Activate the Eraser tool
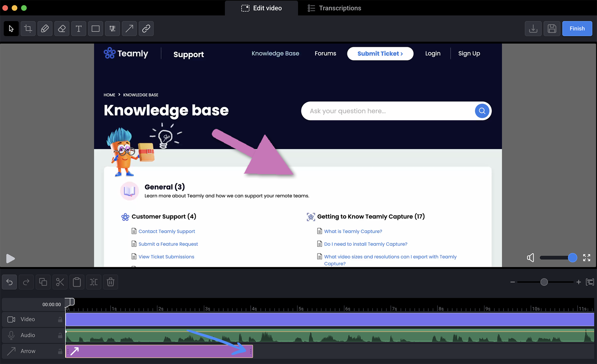The height and width of the screenshot is (364, 597). coord(62,29)
